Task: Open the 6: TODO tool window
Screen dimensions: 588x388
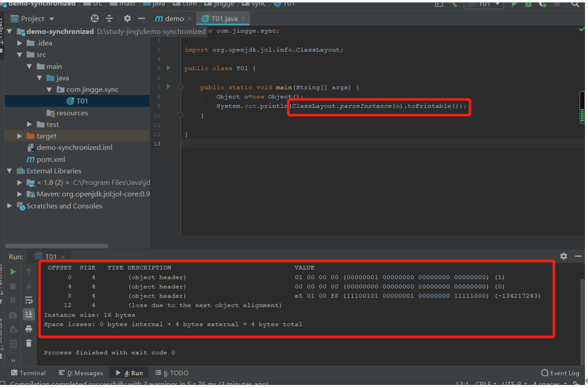Action: pos(172,373)
